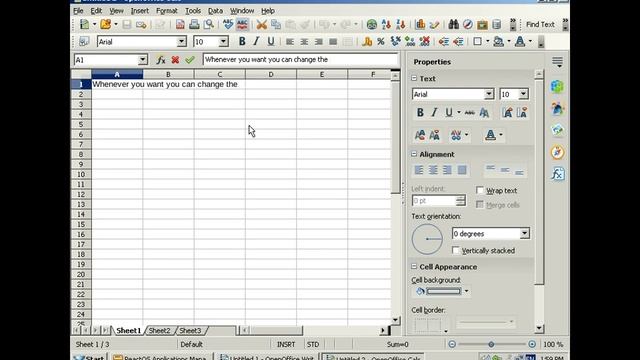
Task: Toggle AutoSpellcheck red-underline ABC icon
Action: 242,24
